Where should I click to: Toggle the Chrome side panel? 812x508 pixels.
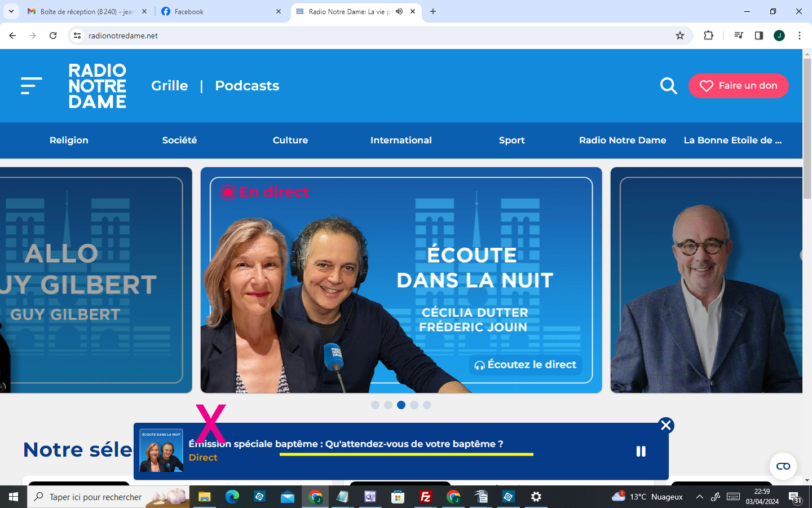(759, 36)
